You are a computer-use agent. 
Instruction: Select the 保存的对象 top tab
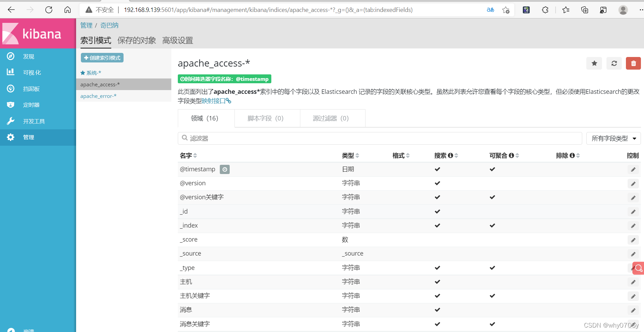pos(137,41)
